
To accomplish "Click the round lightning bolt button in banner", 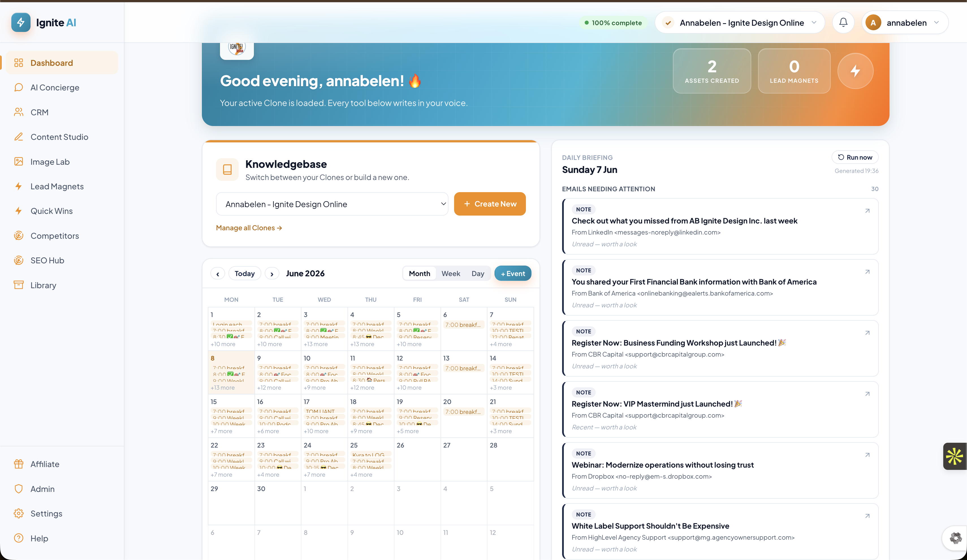I will (x=855, y=71).
